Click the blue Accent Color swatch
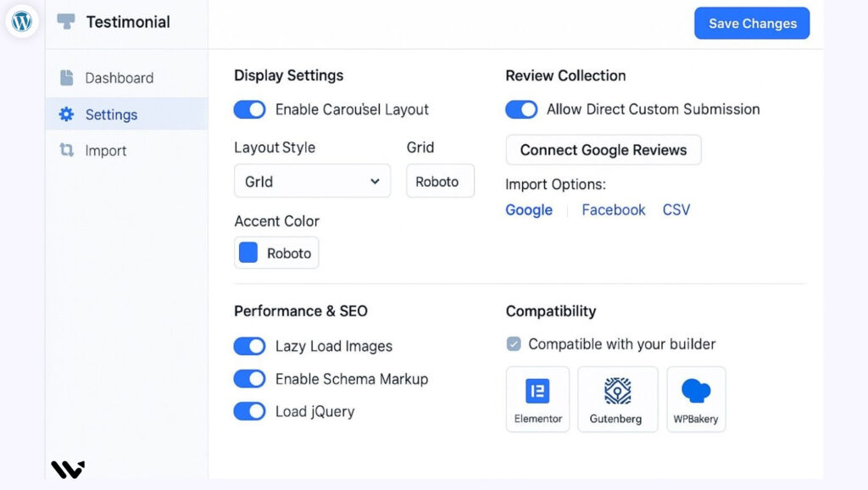868x490 pixels. [248, 253]
